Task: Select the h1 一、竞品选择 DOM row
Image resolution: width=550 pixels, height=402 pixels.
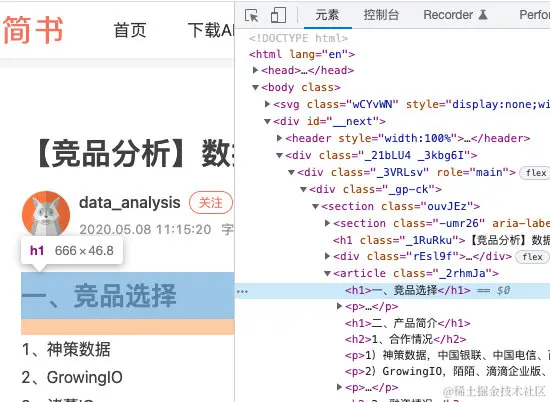Action: [392, 291]
